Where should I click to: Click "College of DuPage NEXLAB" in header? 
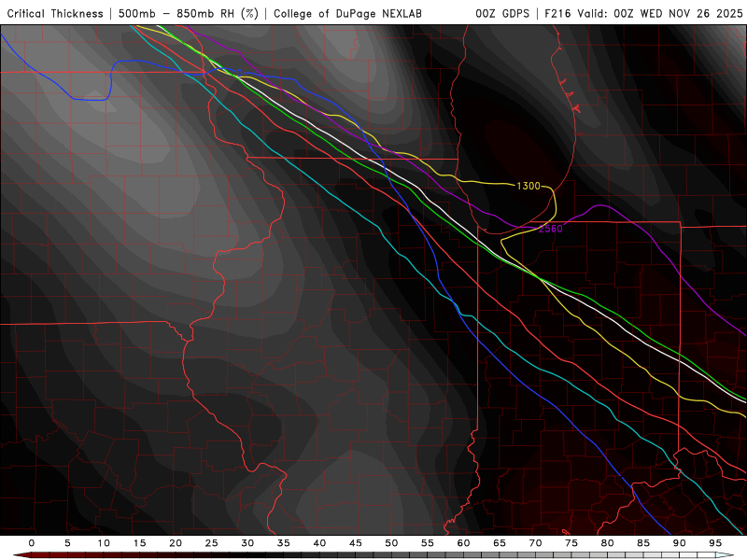pyautogui.click(x=347, y=14)
